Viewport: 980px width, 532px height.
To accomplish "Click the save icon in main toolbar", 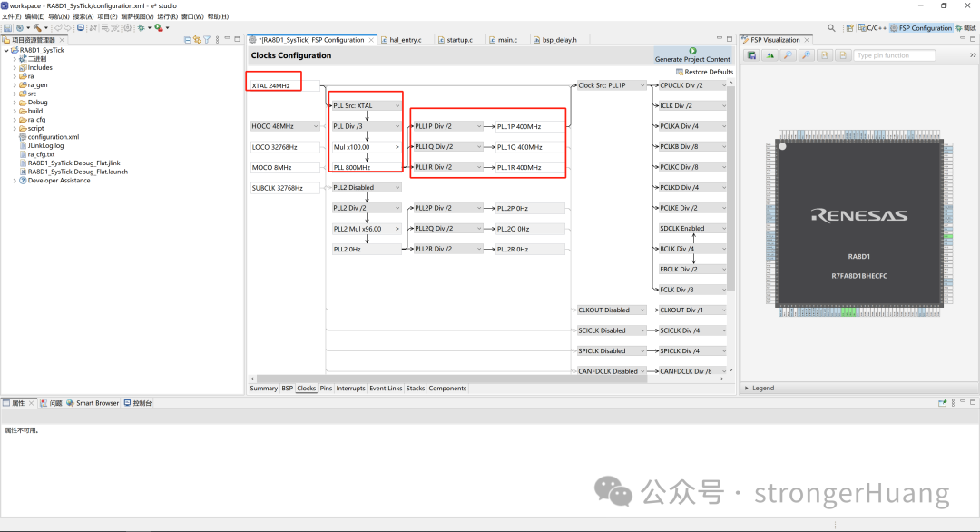I will click(x=7, y=28).
